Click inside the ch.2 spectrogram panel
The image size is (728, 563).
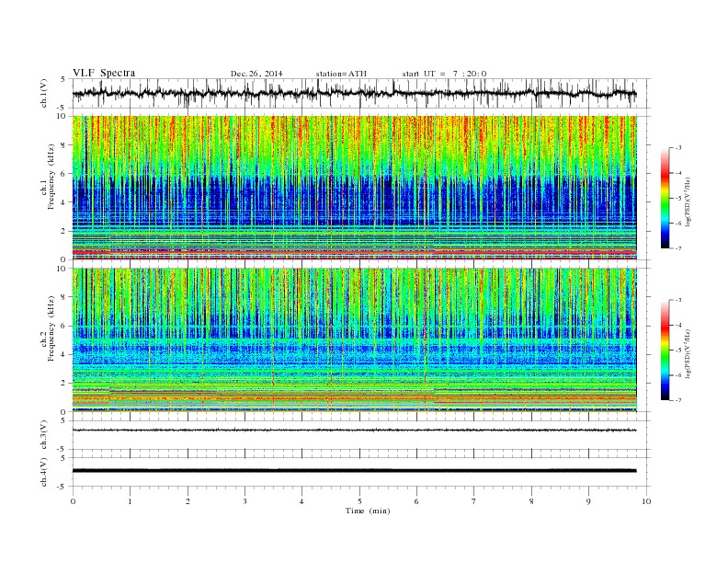[x=354, y=340]
